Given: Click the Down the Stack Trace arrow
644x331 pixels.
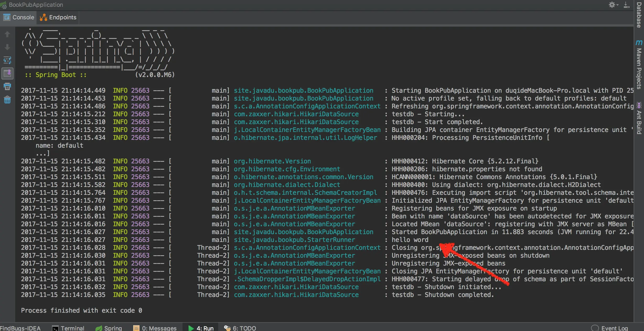Looking at the screenshot, I should [7, 47].
